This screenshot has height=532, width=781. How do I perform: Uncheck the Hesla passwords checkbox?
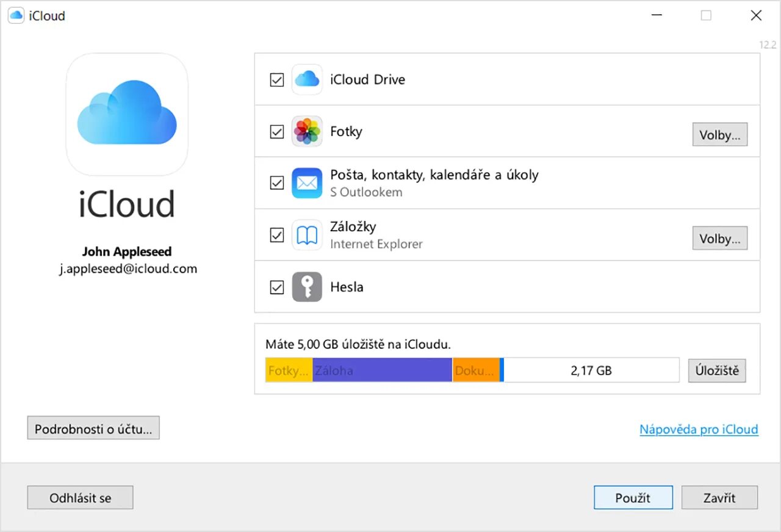point(277,287)
